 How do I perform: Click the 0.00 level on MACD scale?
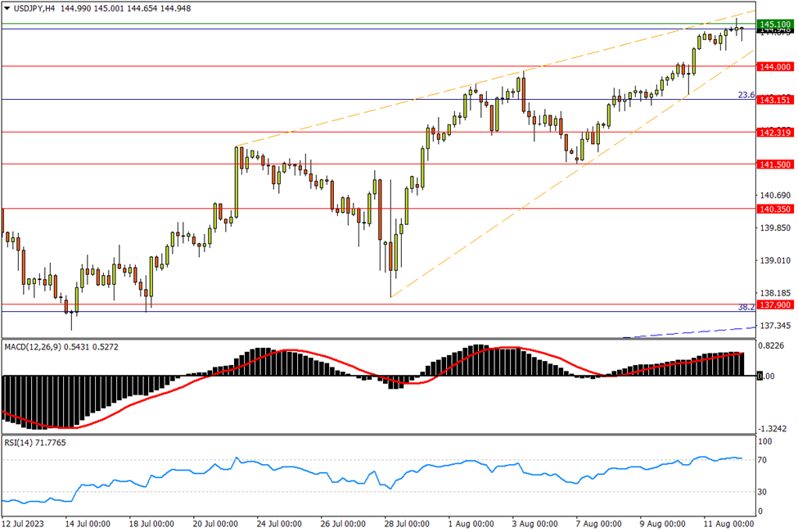[x=765, y=376]
